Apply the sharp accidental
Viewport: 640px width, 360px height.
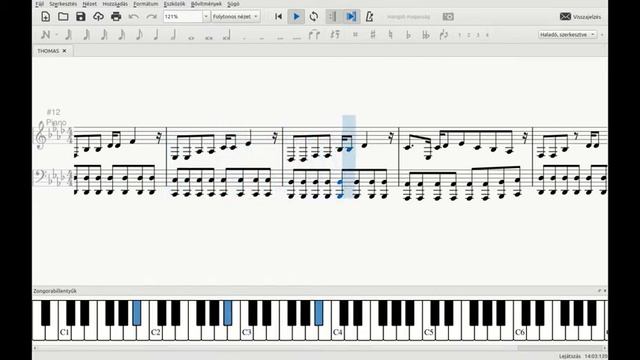[373, 35]
